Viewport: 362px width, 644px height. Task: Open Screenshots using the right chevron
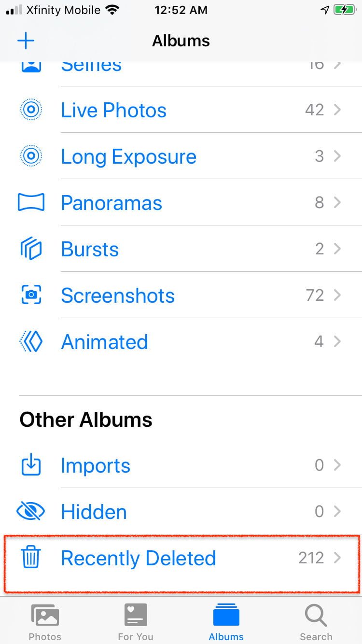[x=337, y=295]
